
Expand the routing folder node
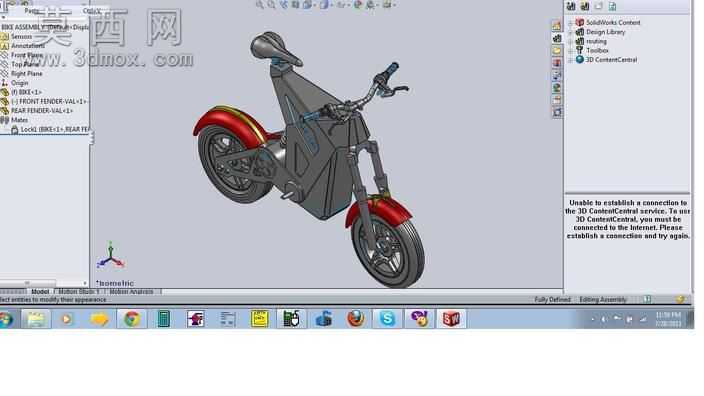pos(570,41)
